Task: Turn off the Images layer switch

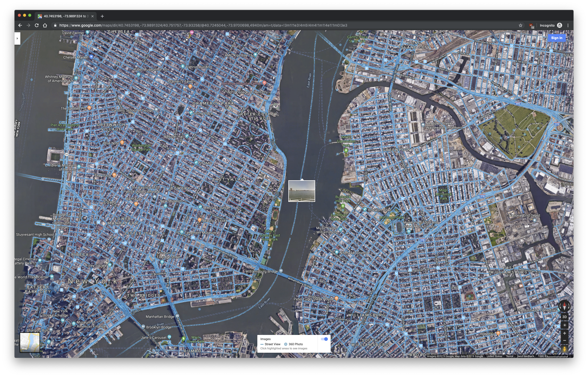Action: coord(324,339)
